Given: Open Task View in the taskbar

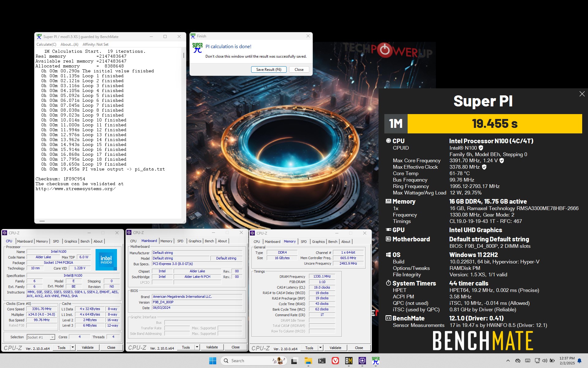Looking at the screenshot, I should tap(294, 361).
